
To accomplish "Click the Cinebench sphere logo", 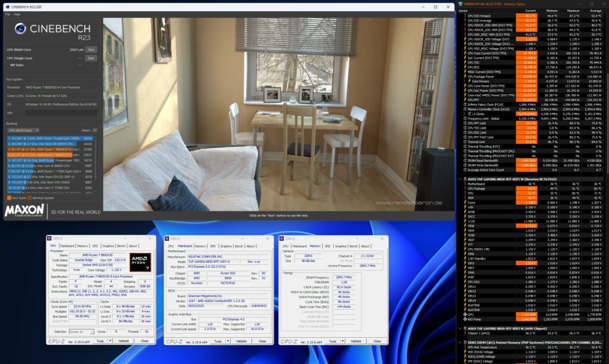I will [x=20, y=29].
